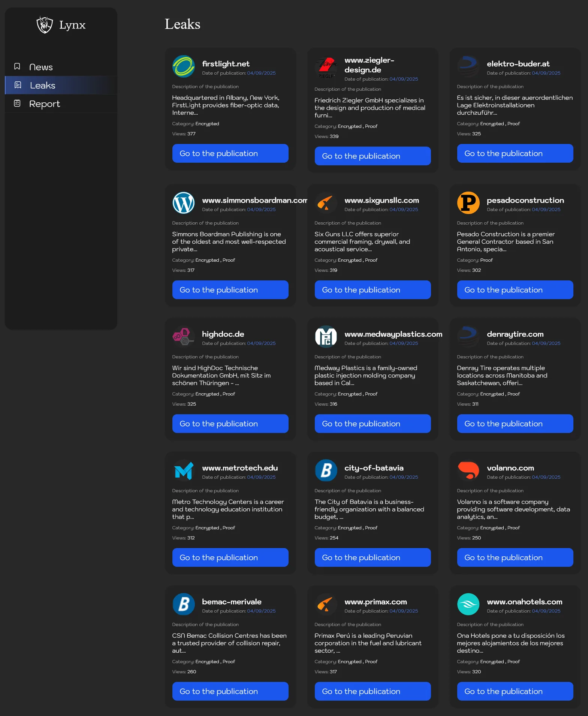Screen dimensions: 588x716
Task: Click the pink hexagon highdoc.de logo
Action: [183, 337]
